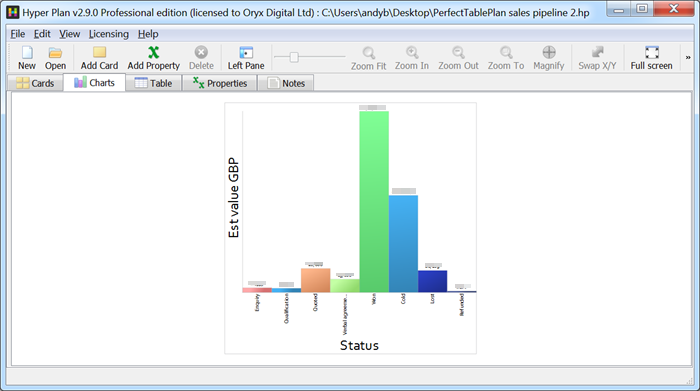700x391 pixels.
Task: Enter Full screen mode
Action: (651, 58)
